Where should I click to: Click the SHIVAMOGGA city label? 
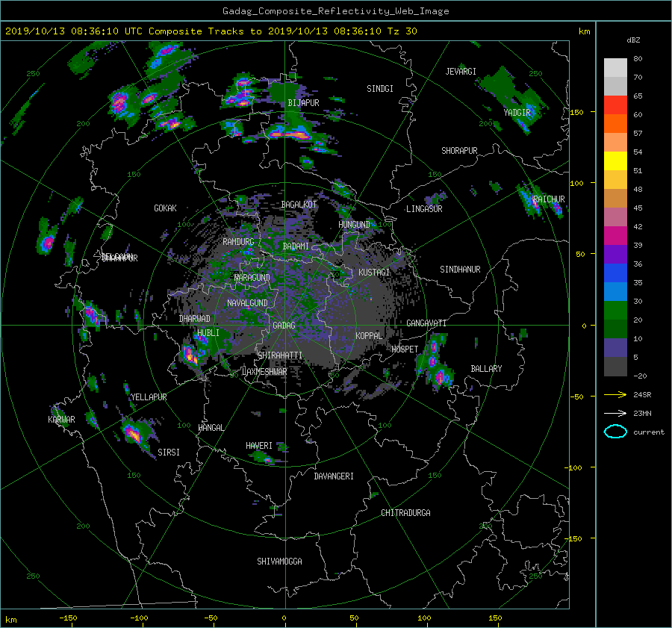[x=279, y=562]
